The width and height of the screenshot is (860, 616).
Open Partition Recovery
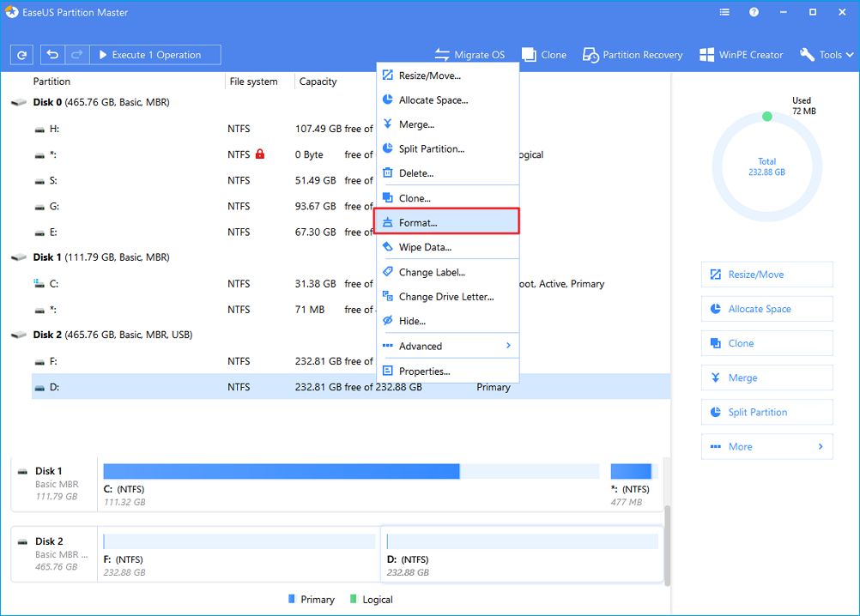(633, 55)
